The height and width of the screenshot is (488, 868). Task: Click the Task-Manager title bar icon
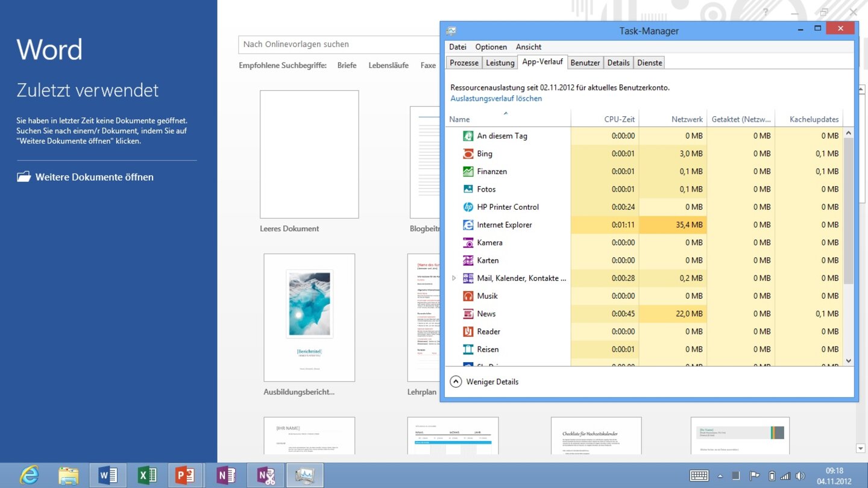(451, 31)
